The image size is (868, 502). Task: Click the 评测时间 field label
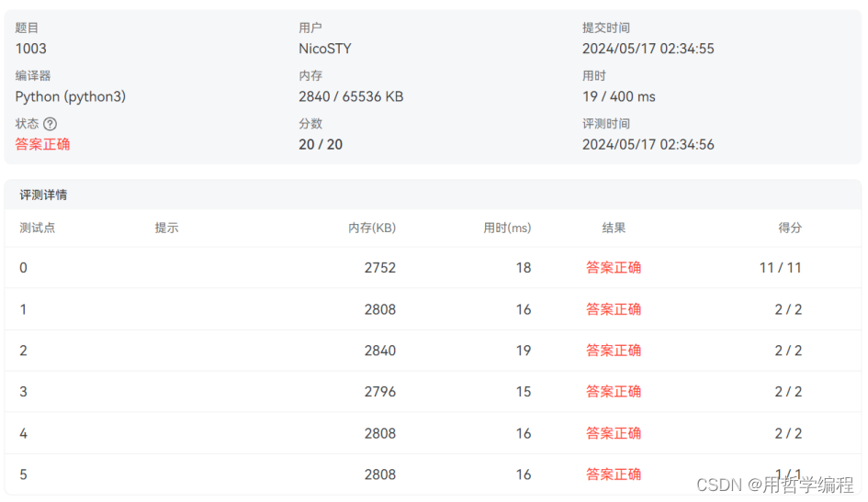point(605,124)
